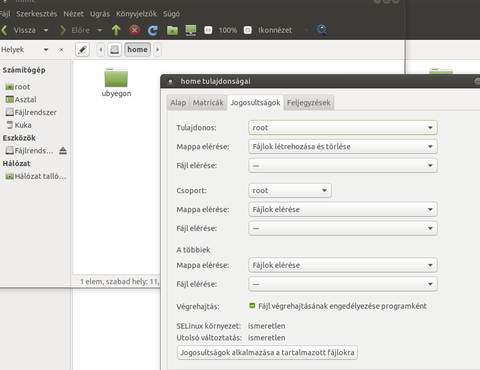
Task: Switch to the Matricák tab
Action: pos(208,103)
